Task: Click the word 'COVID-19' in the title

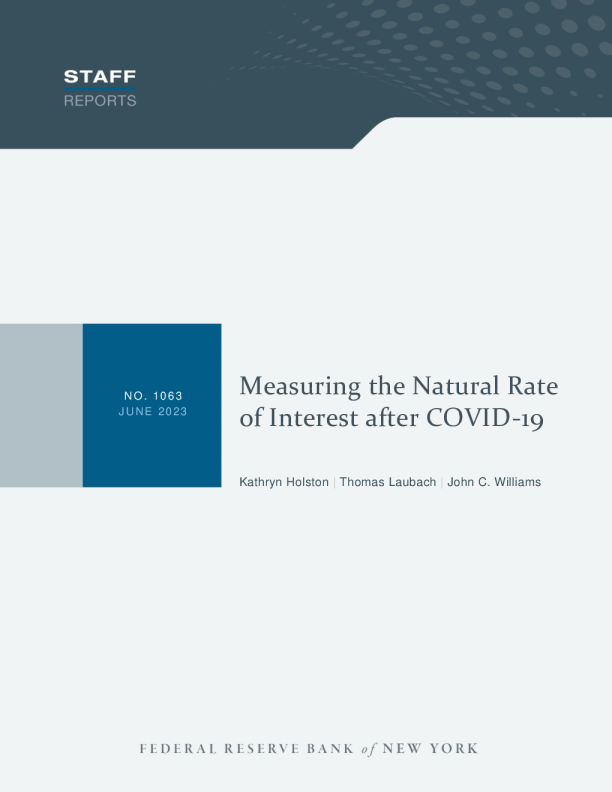Action: point(484,418)
